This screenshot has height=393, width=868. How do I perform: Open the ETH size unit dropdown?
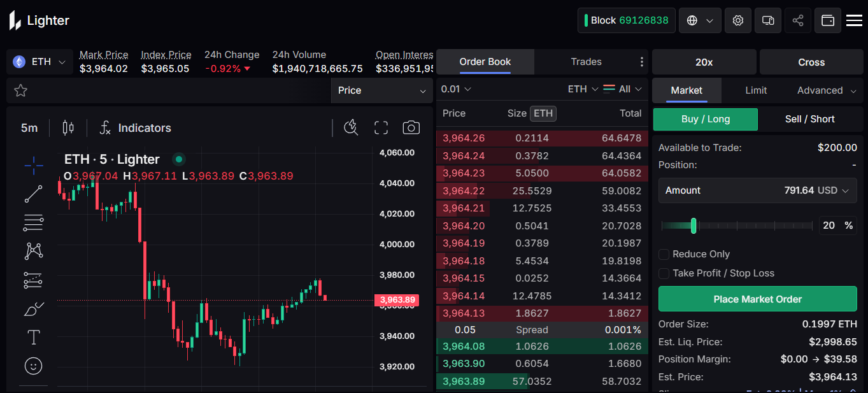(583, 89)
